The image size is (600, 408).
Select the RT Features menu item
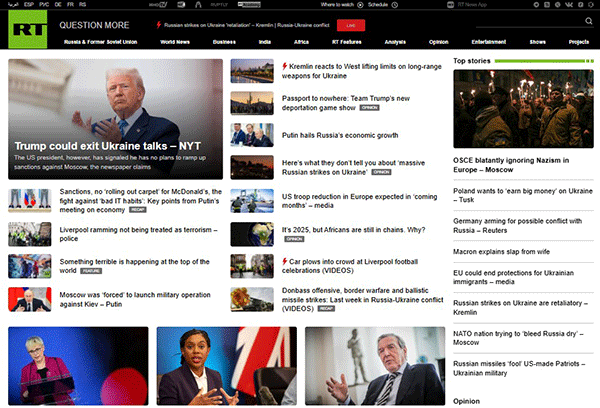[x=348, y=43]
